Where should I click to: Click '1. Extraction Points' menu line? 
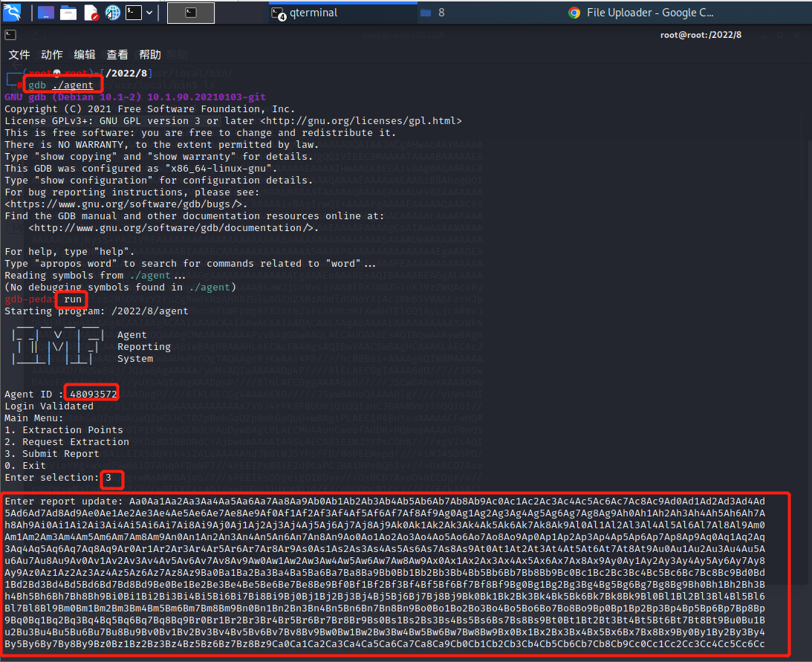(x=64, y=430)
